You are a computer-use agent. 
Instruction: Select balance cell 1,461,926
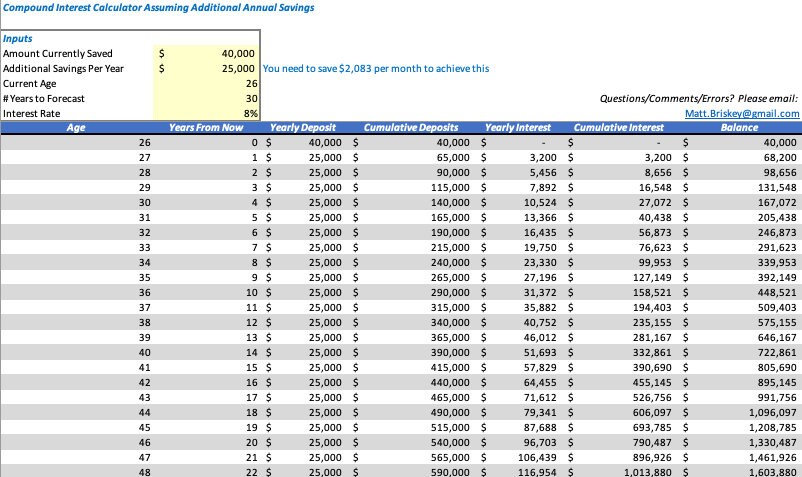click(x=772, y=458)
